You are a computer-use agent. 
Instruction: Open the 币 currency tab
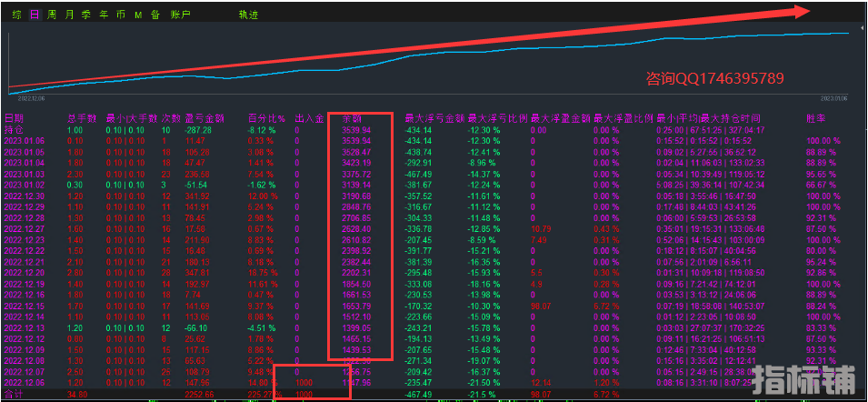coord(121,15)
